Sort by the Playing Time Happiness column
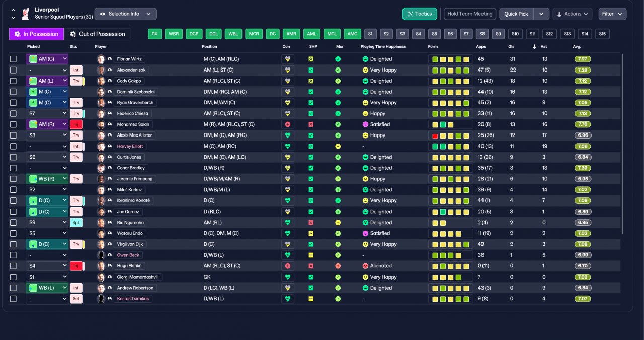Image resolution: width=644 pixels, height=340 pixels. pos(383,47)
